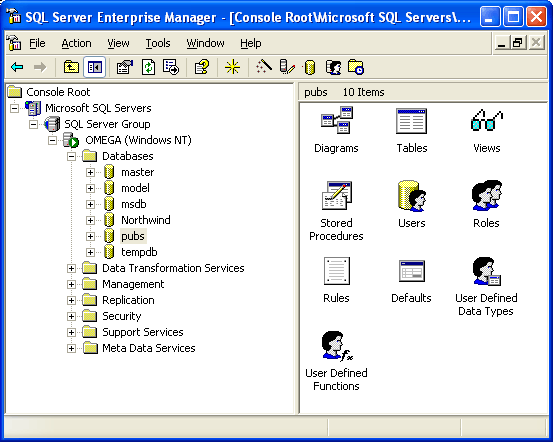Expand the Data Transformation Services folder
The image size is (553, 442).
[x=71, y=268]
